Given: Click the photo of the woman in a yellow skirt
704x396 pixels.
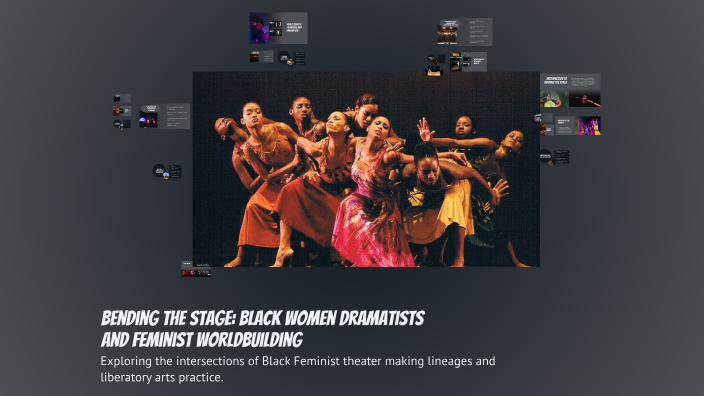Looking at the screenshot, I should tap(554, 99).
